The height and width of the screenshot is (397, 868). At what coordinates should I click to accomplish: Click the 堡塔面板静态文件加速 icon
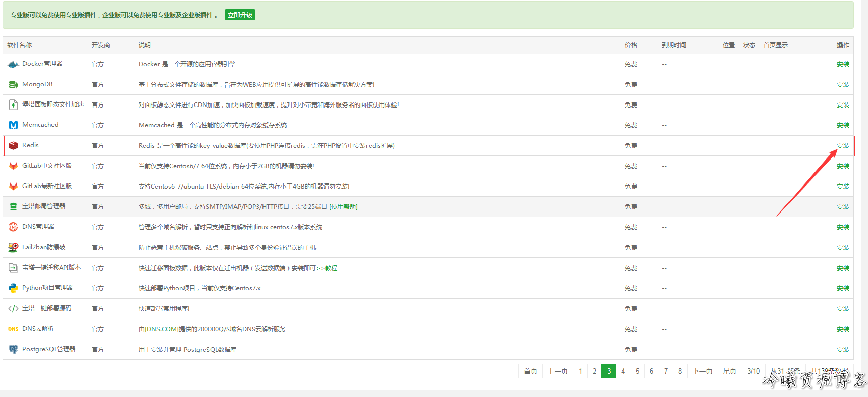[x=13, y=105]
